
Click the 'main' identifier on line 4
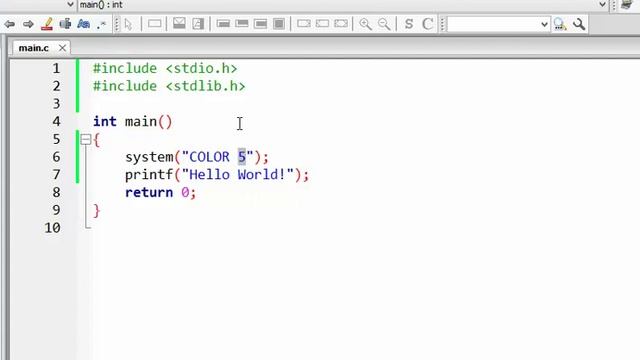[141, 121]
